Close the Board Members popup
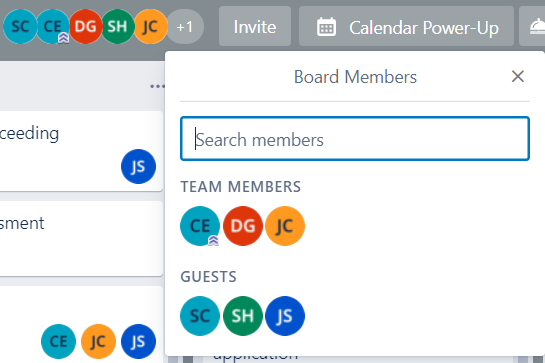 point(518,76)
